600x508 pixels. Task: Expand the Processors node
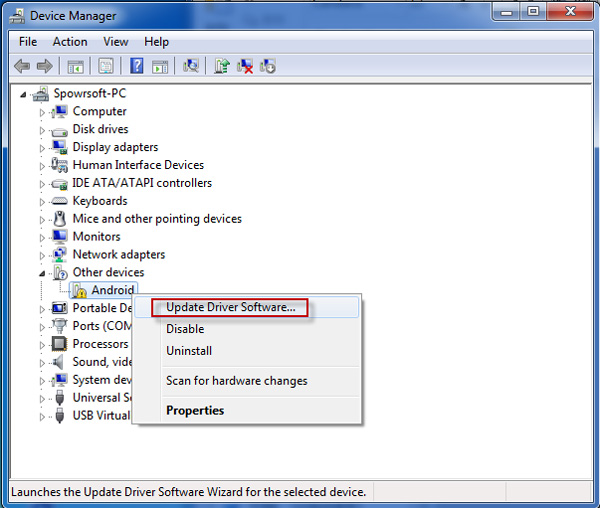42,345
